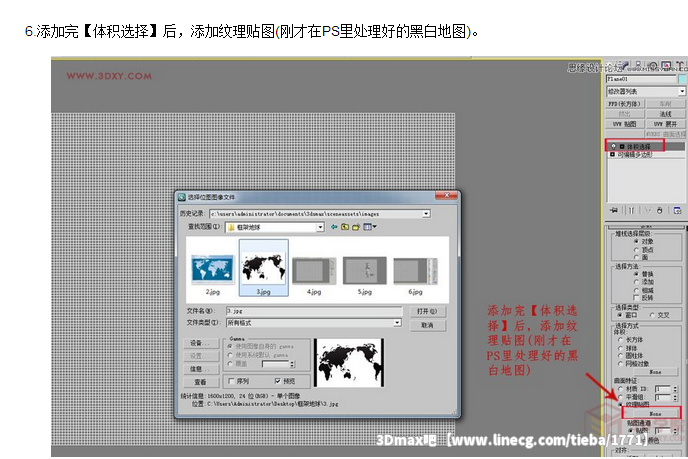Open configure modifier sets icon
This screenshot has height=459, width=688.
(x=677, y=211)
